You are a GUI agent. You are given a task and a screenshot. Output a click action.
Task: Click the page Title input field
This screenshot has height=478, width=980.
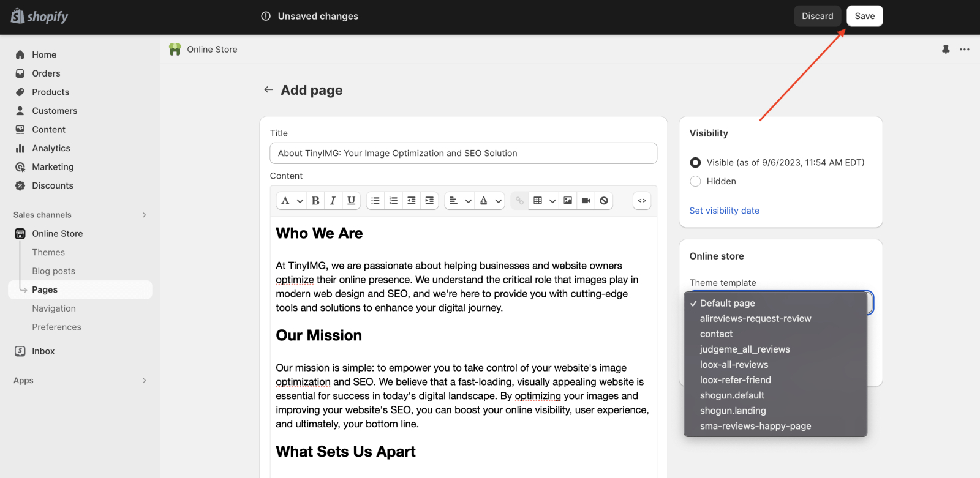click(x=464, y=154)
